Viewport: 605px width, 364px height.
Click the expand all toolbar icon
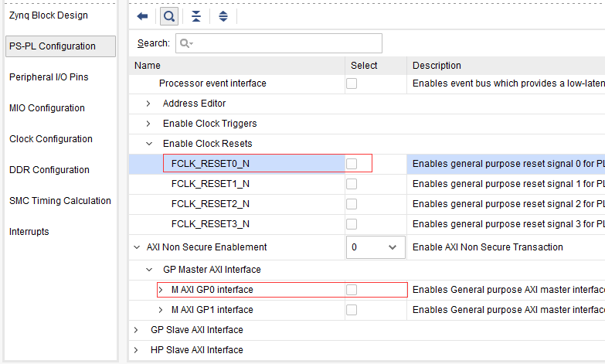tap(223, 16)
